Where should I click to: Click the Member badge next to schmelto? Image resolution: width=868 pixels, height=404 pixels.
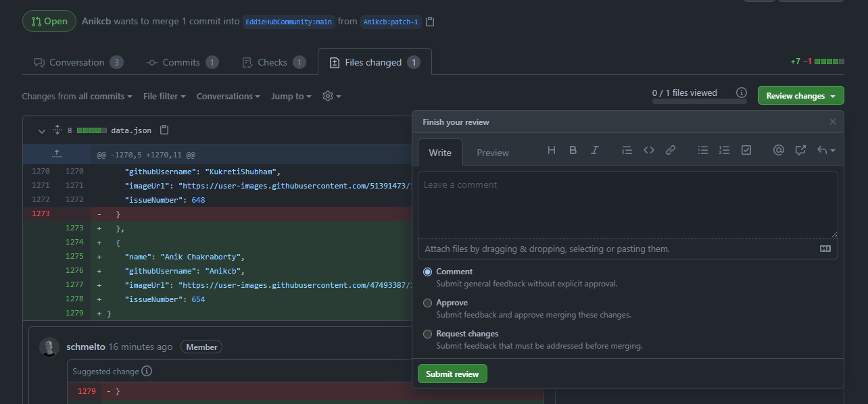[x=201, y=347]
